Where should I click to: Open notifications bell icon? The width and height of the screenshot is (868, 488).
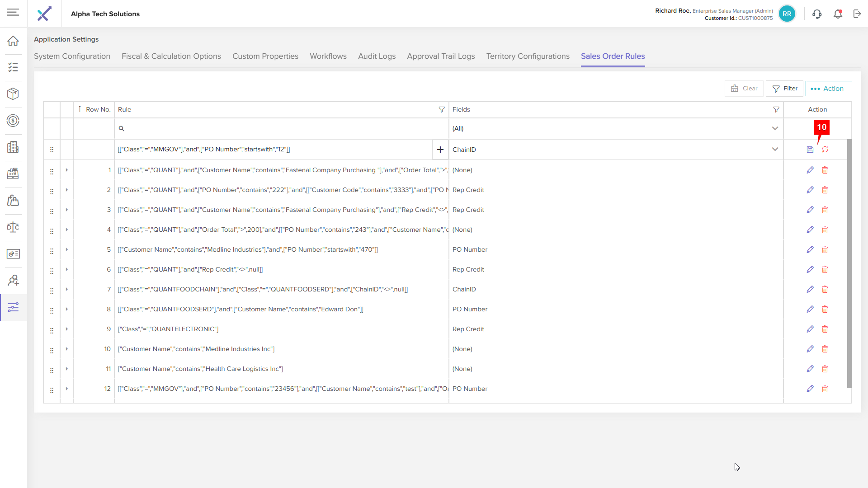838,14
